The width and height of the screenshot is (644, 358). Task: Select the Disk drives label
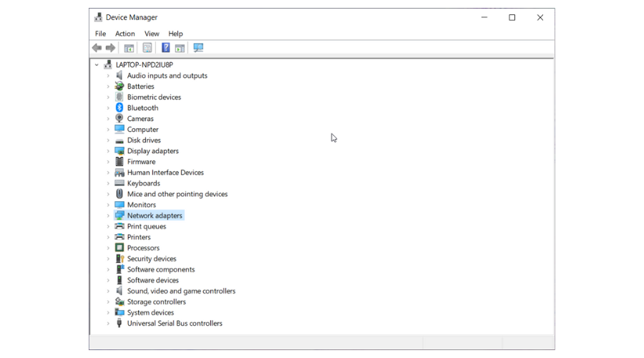coord(144,140)
